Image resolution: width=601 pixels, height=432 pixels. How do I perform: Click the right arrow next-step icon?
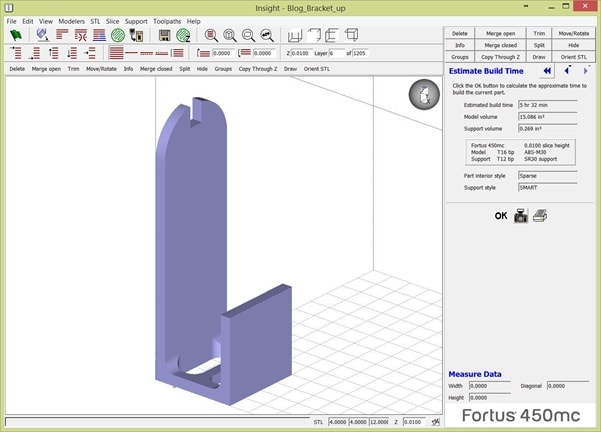(586, 72)
